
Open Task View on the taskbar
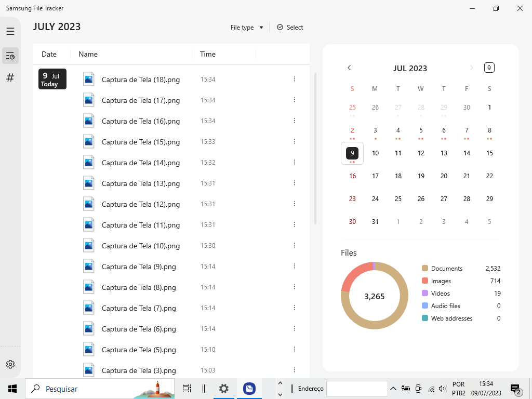187,389
